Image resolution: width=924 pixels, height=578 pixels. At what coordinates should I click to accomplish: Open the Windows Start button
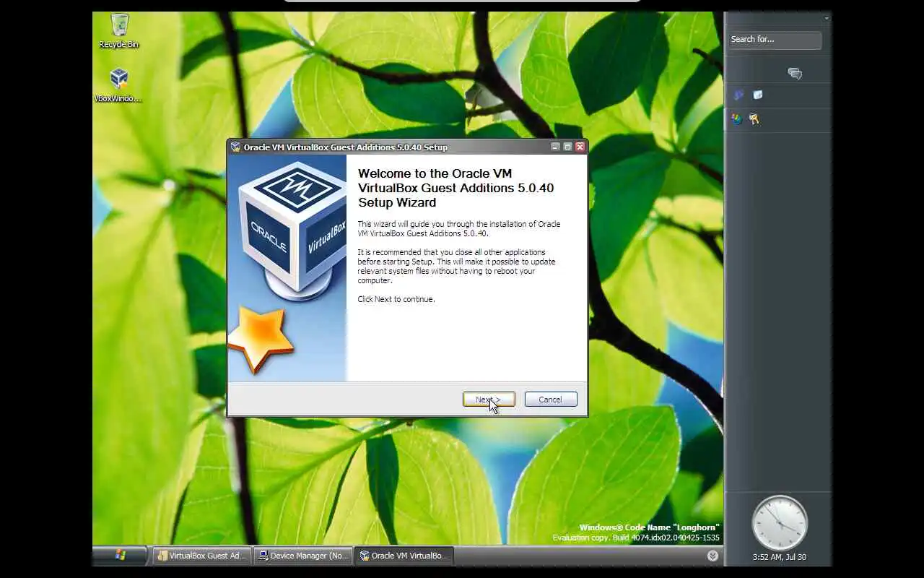pos(120,555)
